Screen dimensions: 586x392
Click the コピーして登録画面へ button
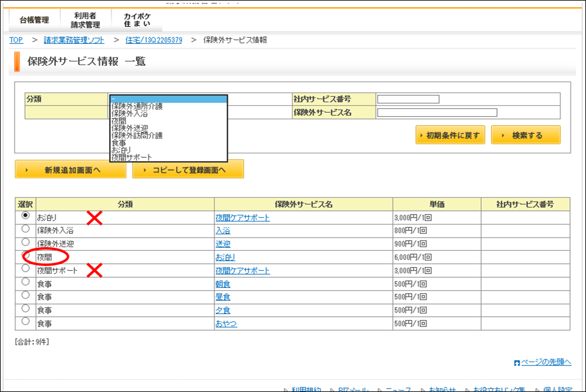coord(188,169)
